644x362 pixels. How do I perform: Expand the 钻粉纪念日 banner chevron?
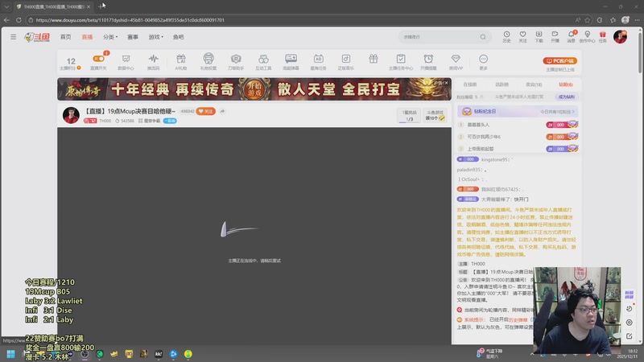(x=573, y=111)
